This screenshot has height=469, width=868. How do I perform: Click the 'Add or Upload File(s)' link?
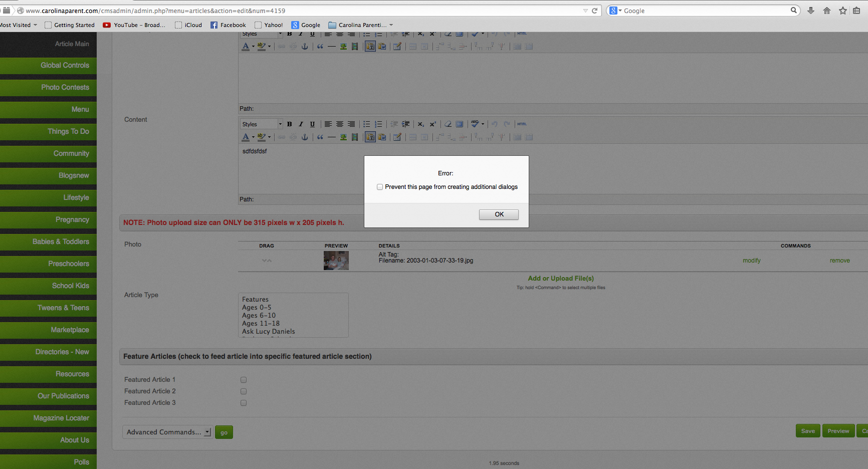point(560,279)
